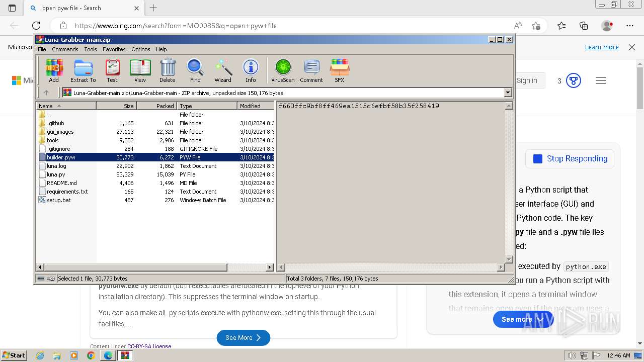
Task: Click the Bing rewards medal icon
Action: point(574,80)
